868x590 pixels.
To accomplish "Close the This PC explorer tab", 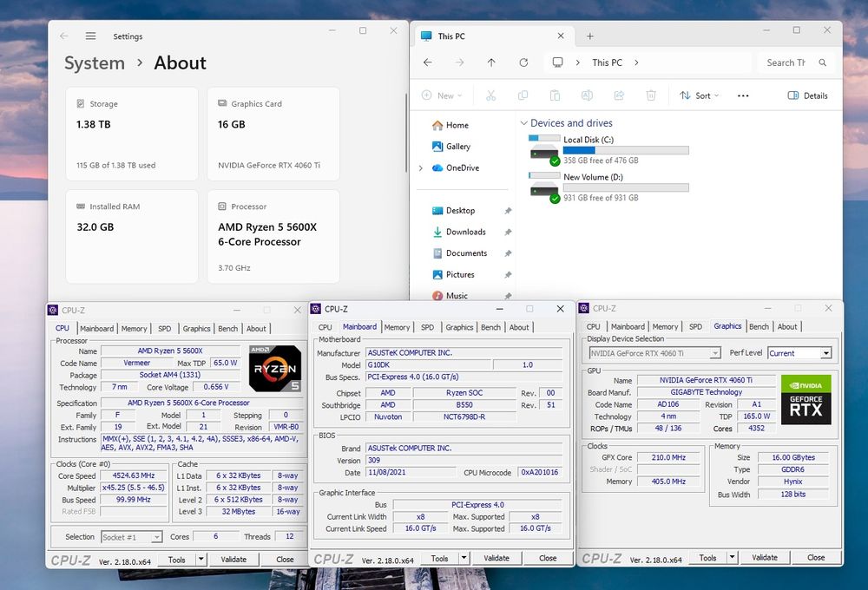I will tap(561, 36).
